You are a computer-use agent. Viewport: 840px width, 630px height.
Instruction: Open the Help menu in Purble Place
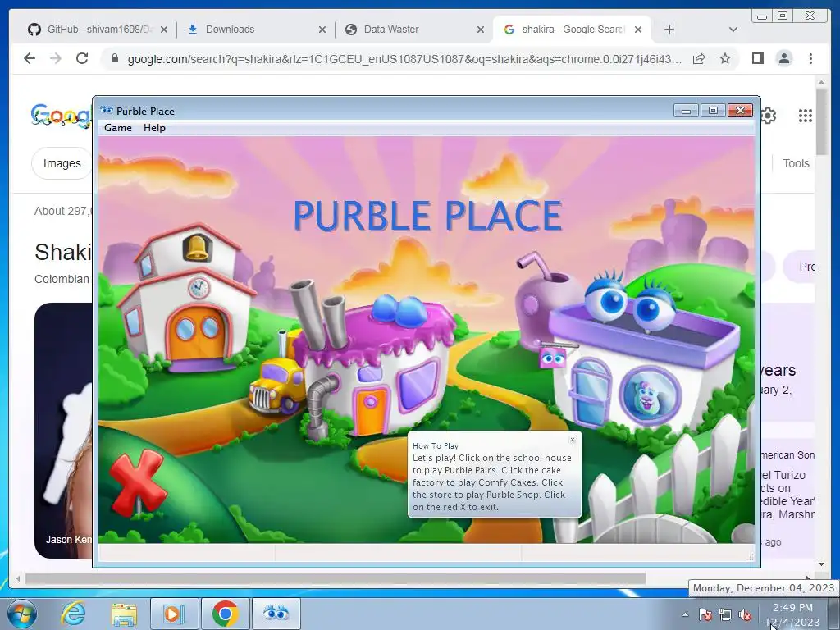pos(154,127)
